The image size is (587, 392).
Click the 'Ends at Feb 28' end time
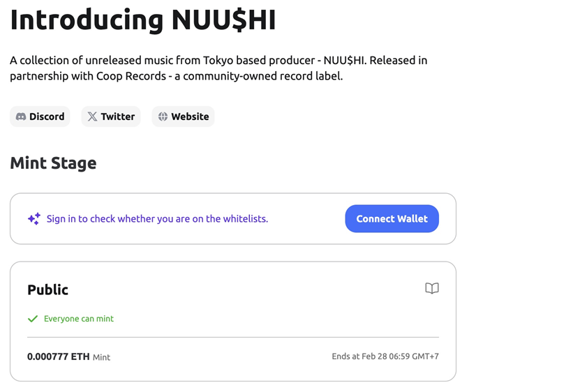coord(385,356)
